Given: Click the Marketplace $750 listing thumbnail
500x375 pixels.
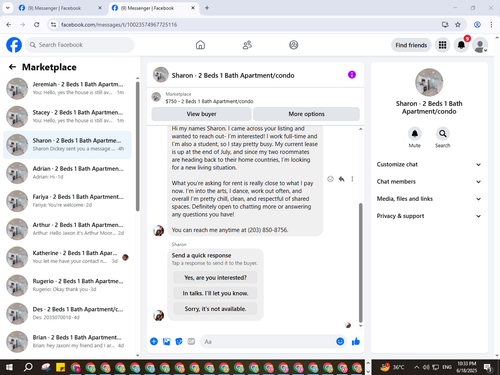Looking at the screenshot, I should tap(156, 97).
